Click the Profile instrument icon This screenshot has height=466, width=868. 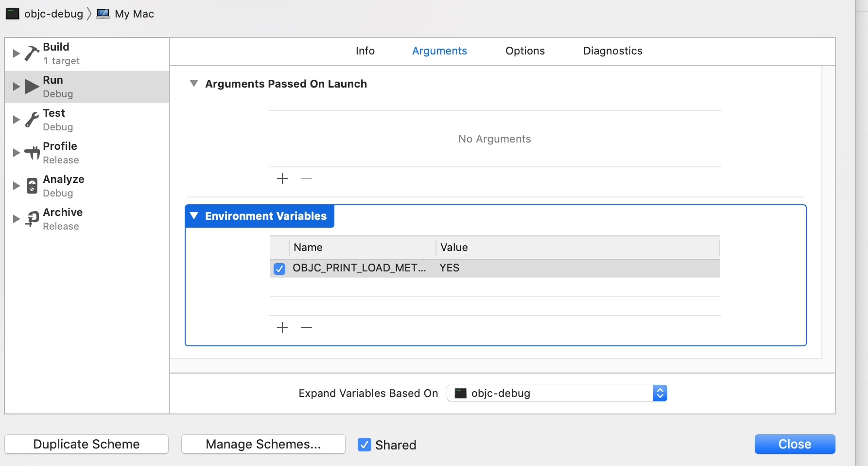coord(32,153)
